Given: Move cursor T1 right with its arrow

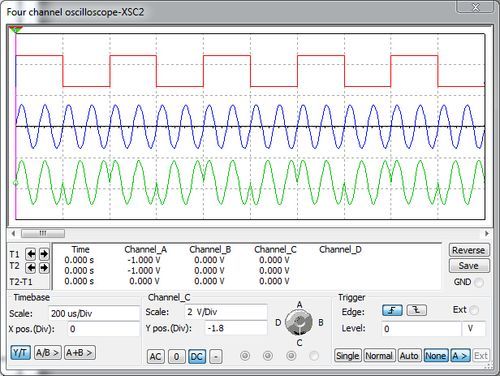Looking at the screenshot, I should pos(44,254).
